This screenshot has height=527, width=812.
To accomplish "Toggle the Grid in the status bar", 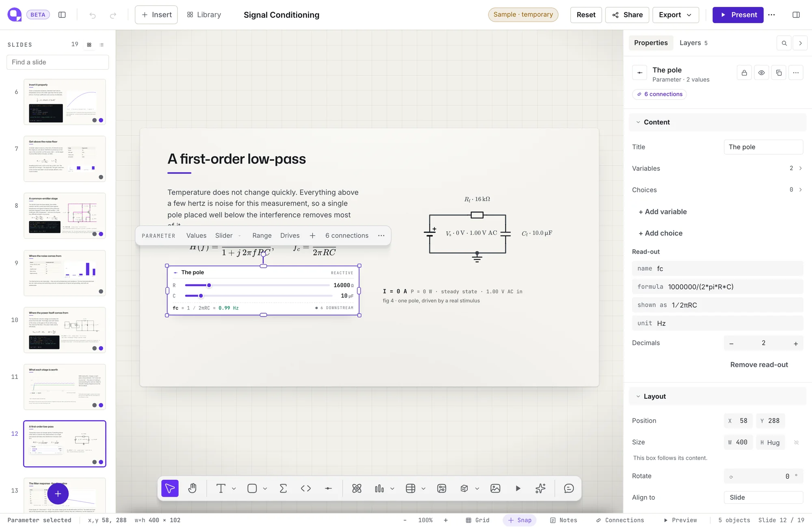I will (x=478, y=520).
